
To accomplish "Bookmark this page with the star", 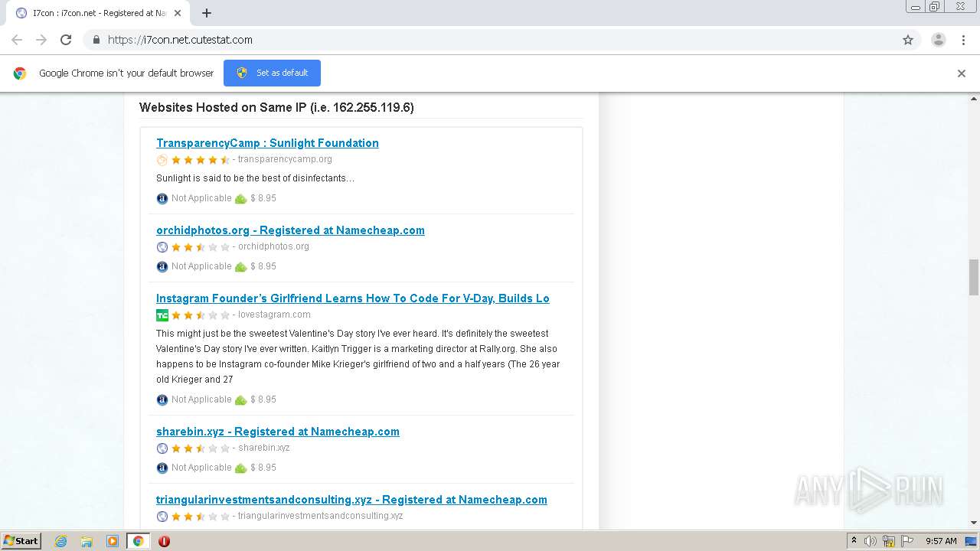I will click(908, 40).
